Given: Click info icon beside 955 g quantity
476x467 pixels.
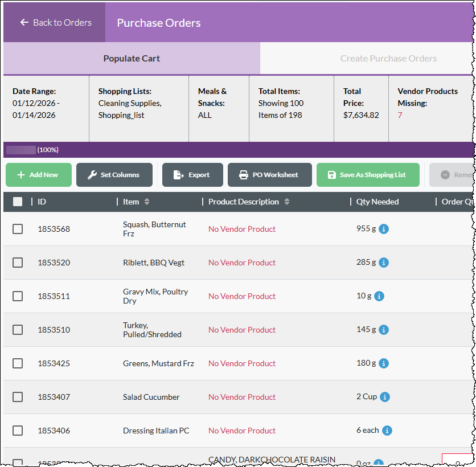Looking at the screenshot, I should (x=384, y=229).
